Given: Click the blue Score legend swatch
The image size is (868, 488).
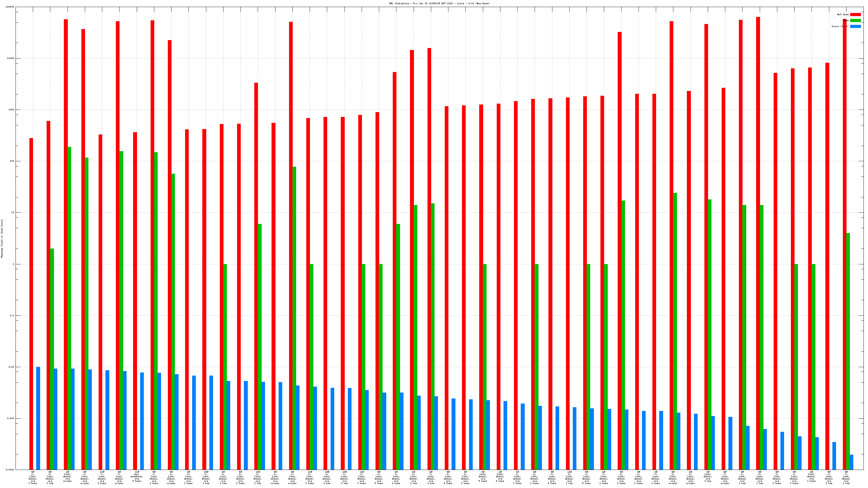Looking at the screenshot, I should coord(855,26).
